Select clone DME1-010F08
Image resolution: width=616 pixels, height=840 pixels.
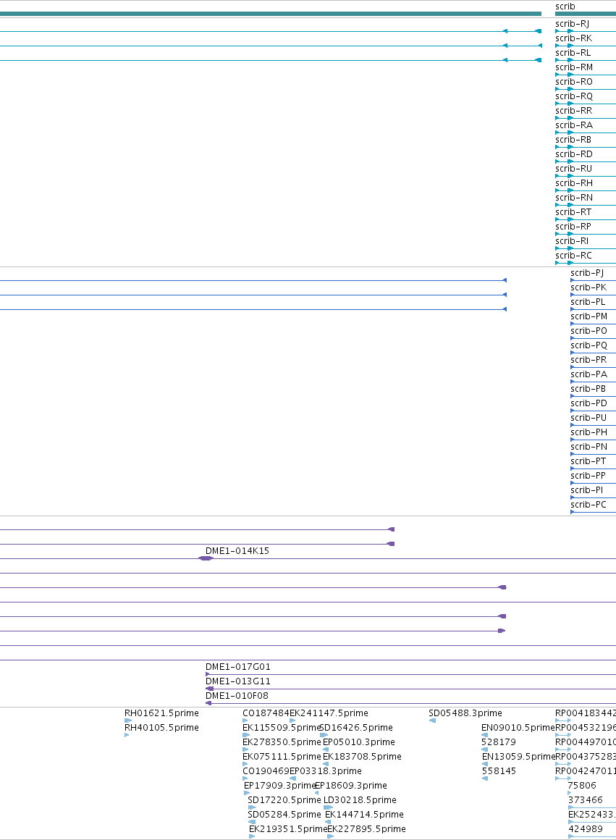237,696
